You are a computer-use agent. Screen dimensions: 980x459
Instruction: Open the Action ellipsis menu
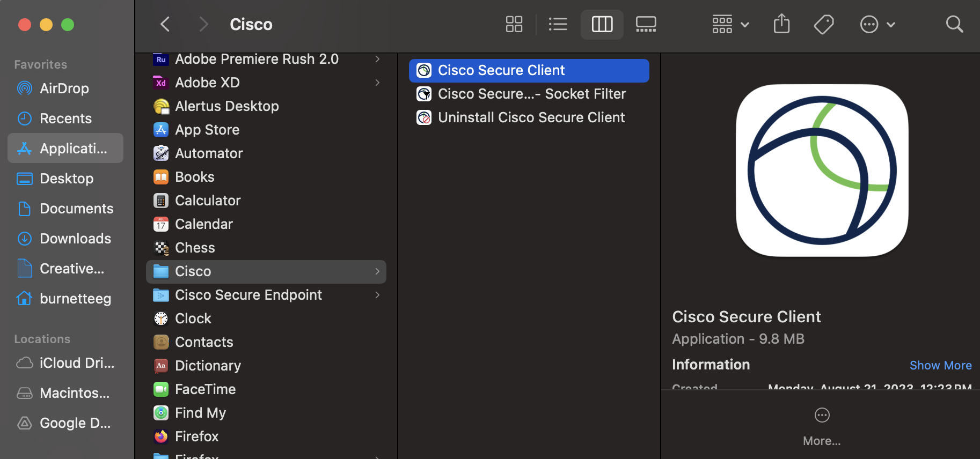tap(877, 24)
